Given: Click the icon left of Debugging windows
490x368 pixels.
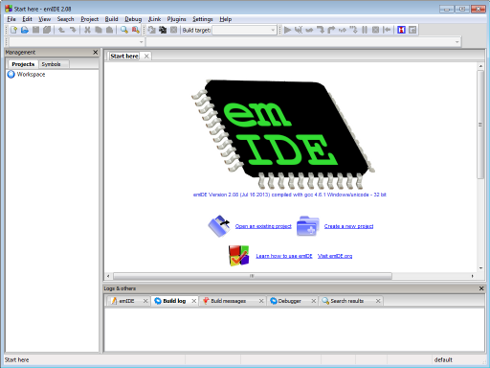Looking at the screenshot, I should tap(387, 30).
